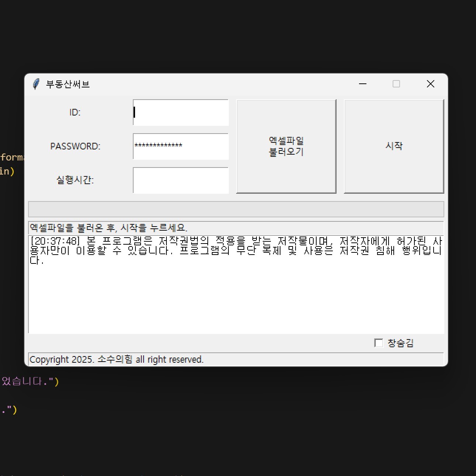Click the 시작 button

pyautogui.click(x=393, y=146)
